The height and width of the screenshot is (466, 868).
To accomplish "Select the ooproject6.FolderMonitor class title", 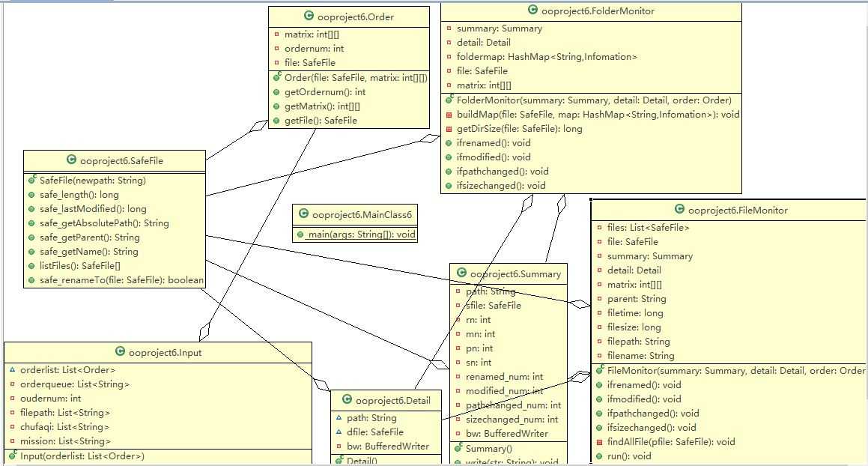I will 598,11.
